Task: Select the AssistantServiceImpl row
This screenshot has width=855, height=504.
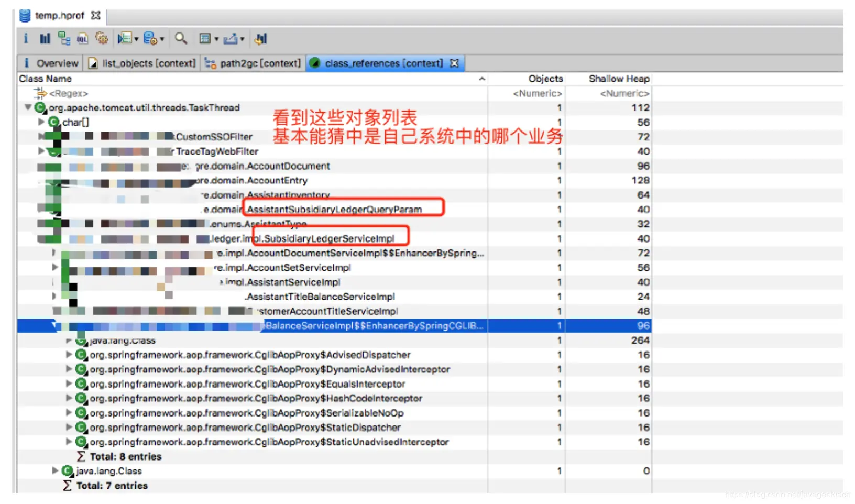Action: click(335, 282)
